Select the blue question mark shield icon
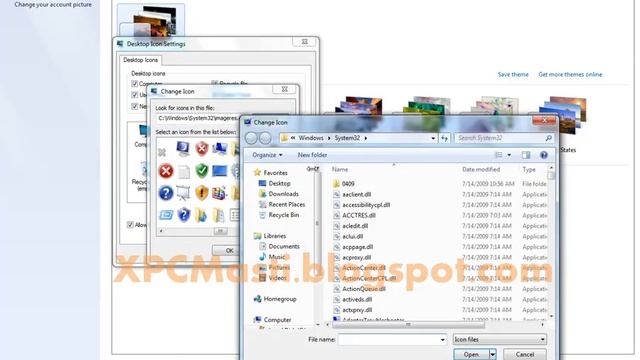 pos(184,215)
